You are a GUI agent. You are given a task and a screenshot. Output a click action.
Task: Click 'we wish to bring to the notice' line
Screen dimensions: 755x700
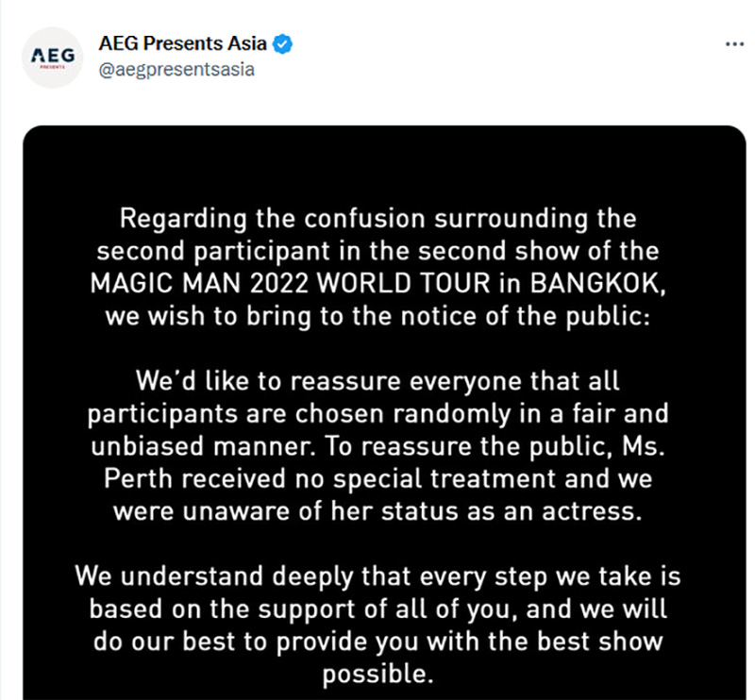click(377, 317)
